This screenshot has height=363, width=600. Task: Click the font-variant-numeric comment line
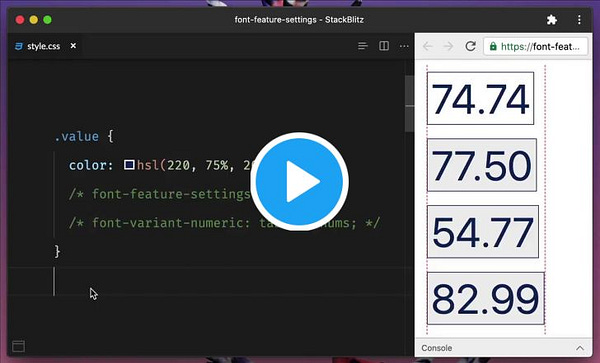[x=225, y=223]
